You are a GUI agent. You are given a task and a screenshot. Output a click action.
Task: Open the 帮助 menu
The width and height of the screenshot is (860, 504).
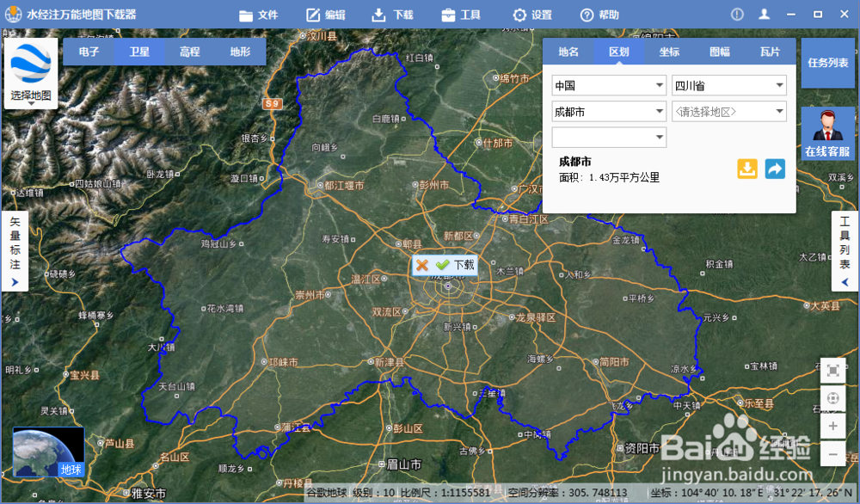point(599,15)
